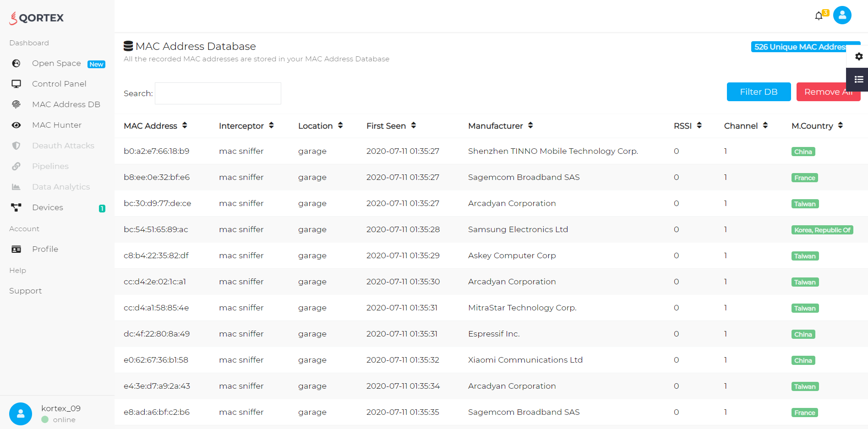Click the Profile card icon
This screenshot has height=429, width=868.
[16, 249]
